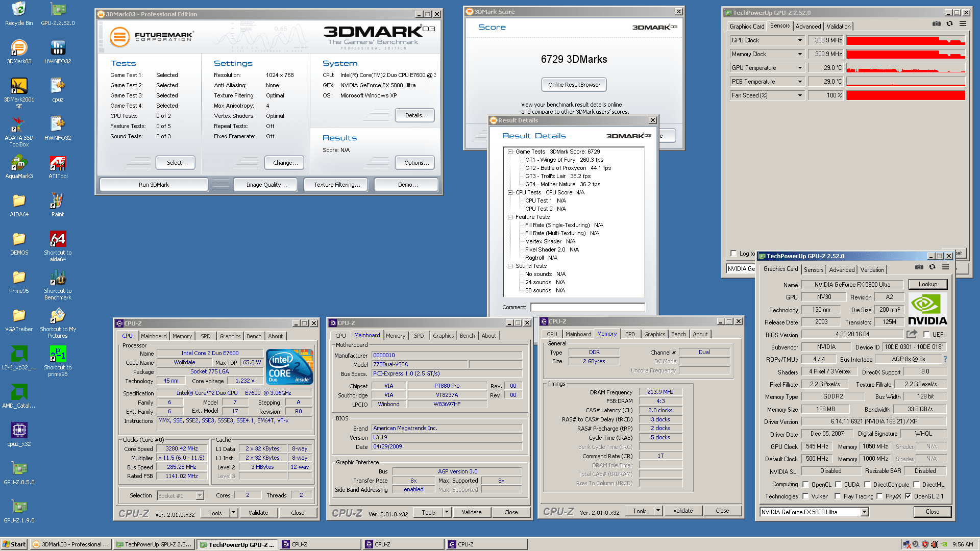Click the Lookup button in GPU-Z
The width and height of the screenshot is (980, 551).
(927, 285)
